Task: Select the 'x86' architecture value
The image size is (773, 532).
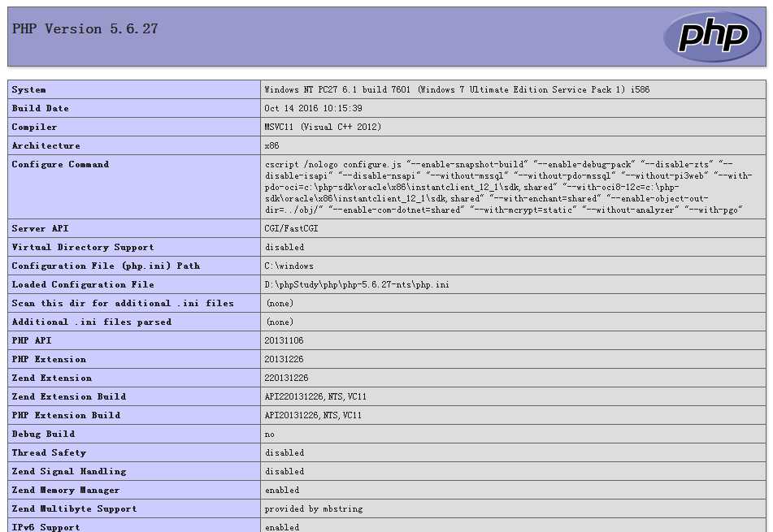Action: [271, 146]
